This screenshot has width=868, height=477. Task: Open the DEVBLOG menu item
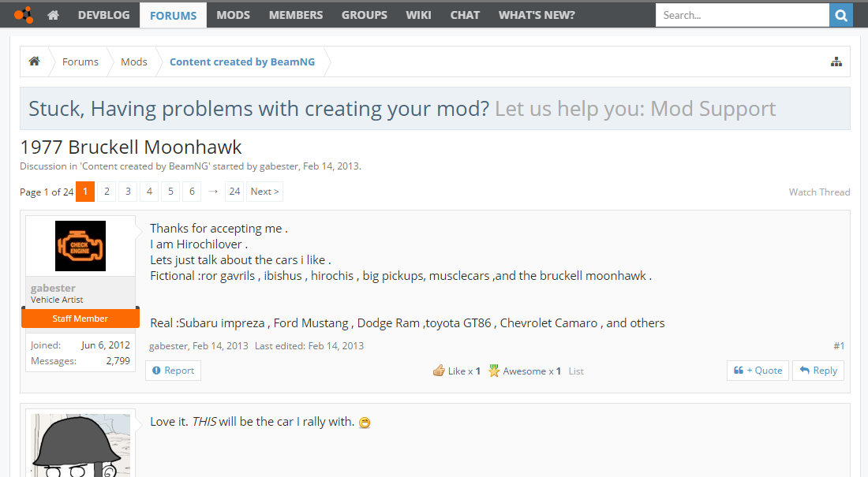pos(103,16)
